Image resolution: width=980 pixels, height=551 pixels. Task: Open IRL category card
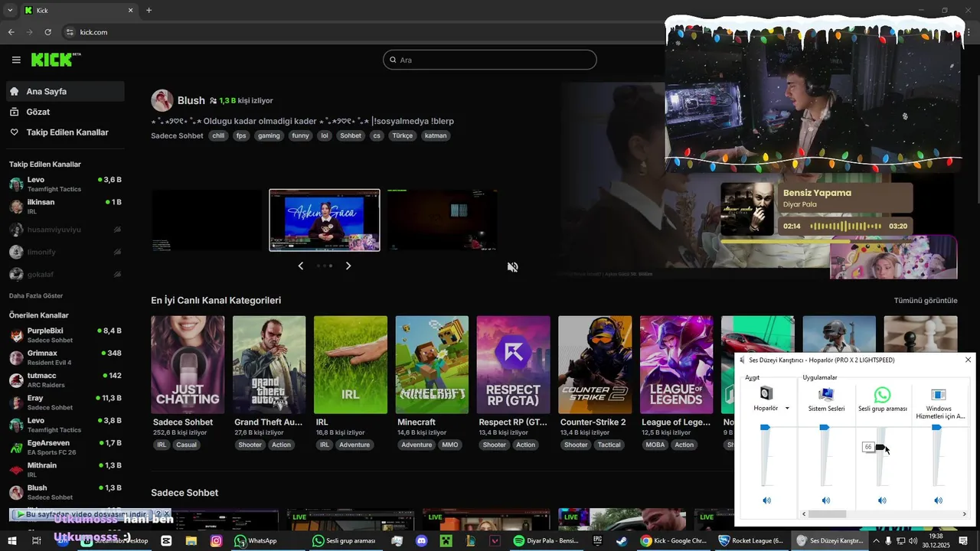pyautogui.click(x=351, y=365)
